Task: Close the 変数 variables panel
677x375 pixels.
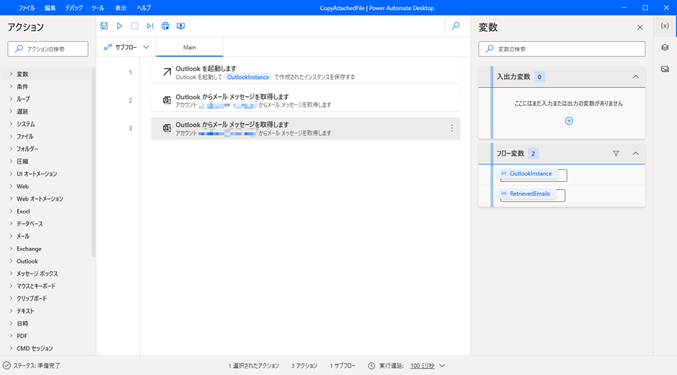Action: pyautogui.click(x=640, y=27)
